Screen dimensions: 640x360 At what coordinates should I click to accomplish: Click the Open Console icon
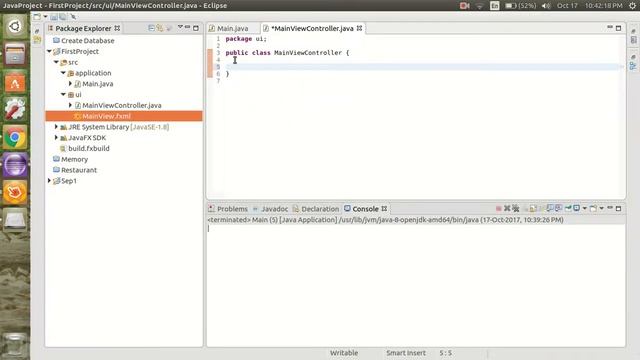pos(593,209)
